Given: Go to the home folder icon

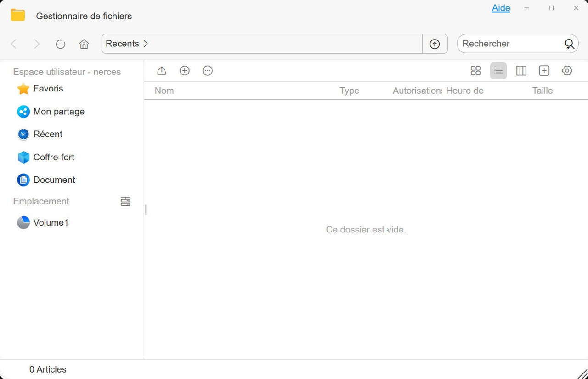Looking at the screenshot, I should pyautogui.click(x=84, y=44).
